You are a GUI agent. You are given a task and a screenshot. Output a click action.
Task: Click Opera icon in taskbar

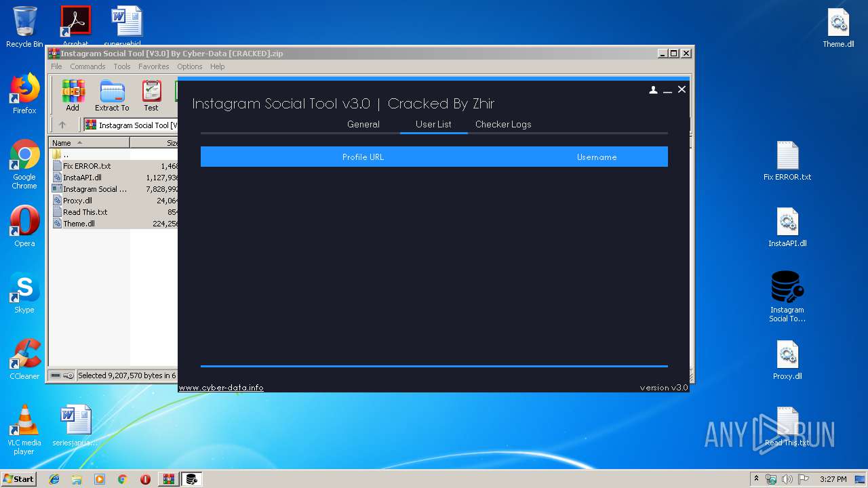click(x=145, y=479)
